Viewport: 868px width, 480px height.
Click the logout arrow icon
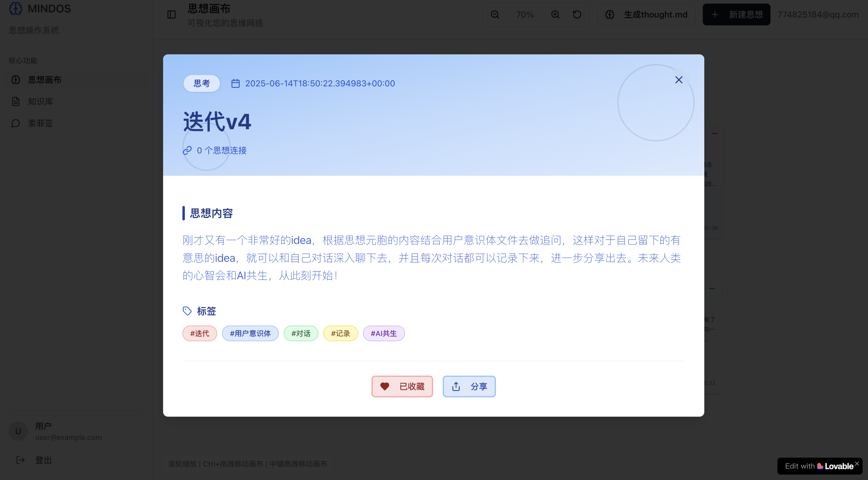pos(21,460)
